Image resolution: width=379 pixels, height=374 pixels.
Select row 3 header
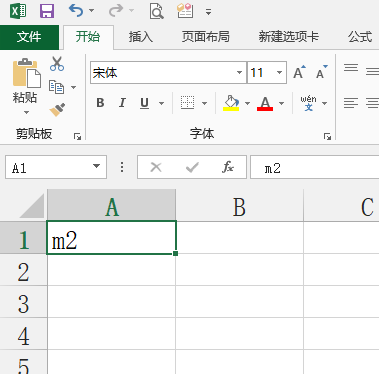pyautogui.click(x=23, y=302)
